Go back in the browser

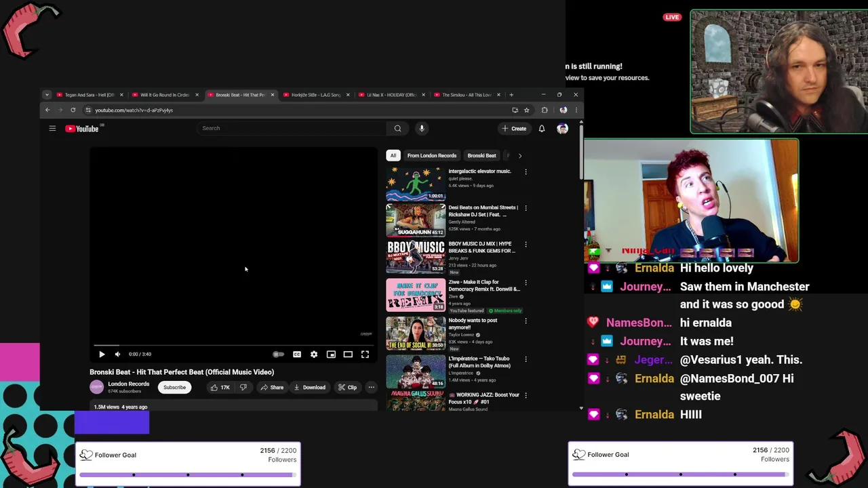(x=47, y=110)
